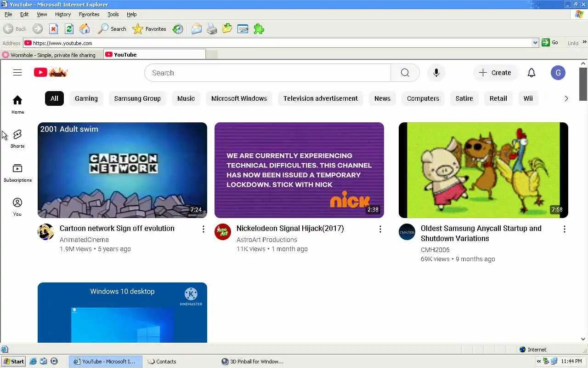Open the G account avatar menu

558,73
